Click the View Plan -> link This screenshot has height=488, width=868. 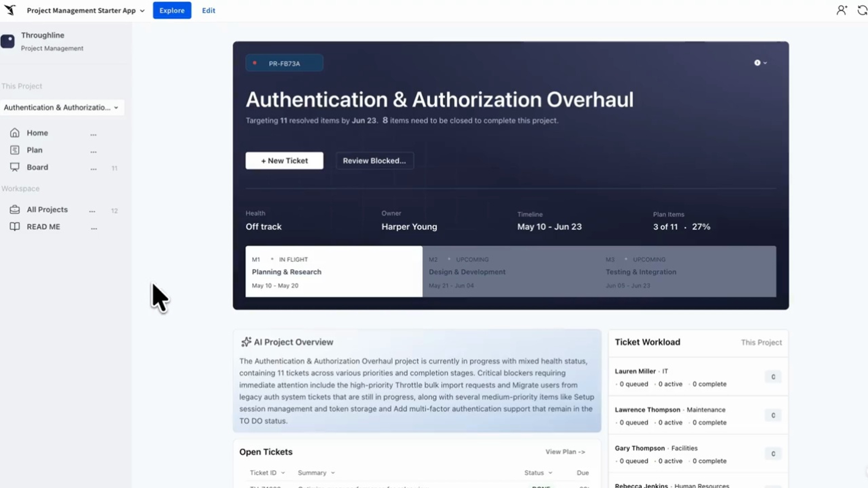pyautogui.click(x=565, y=452)
